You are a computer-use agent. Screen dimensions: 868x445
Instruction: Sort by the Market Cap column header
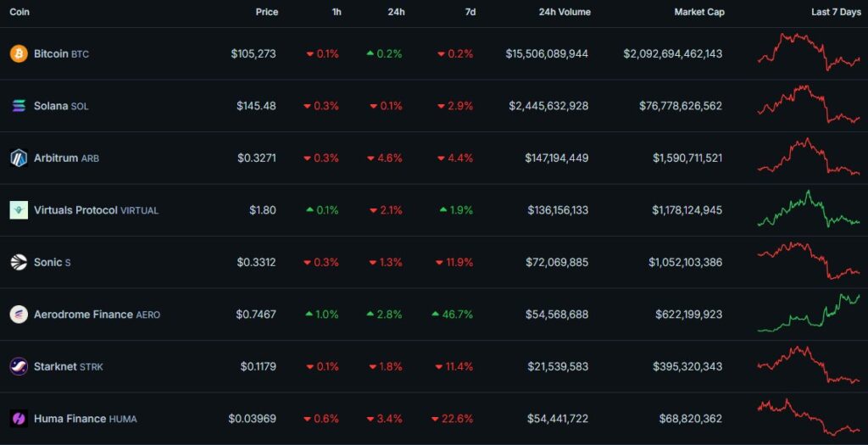point(699,12)
